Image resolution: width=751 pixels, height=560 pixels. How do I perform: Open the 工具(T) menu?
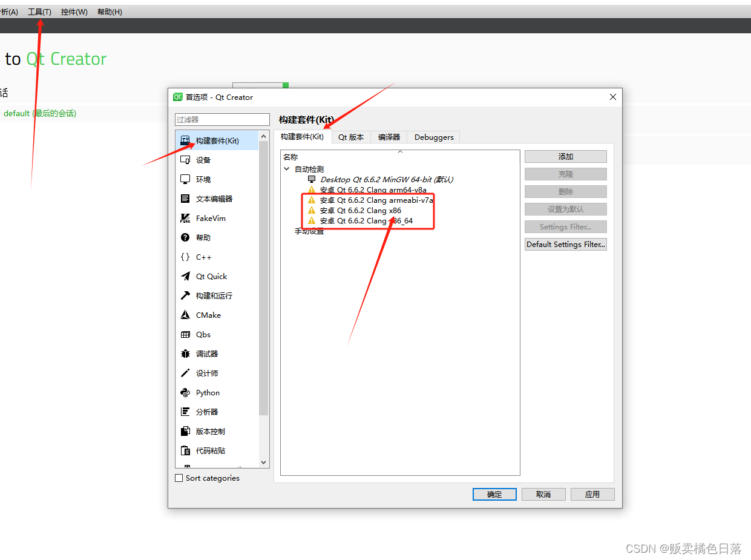point(39,11)
